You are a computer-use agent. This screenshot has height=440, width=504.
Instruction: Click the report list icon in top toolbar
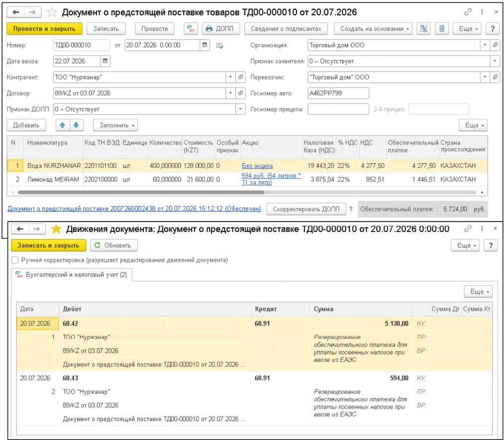coord(442,29)
